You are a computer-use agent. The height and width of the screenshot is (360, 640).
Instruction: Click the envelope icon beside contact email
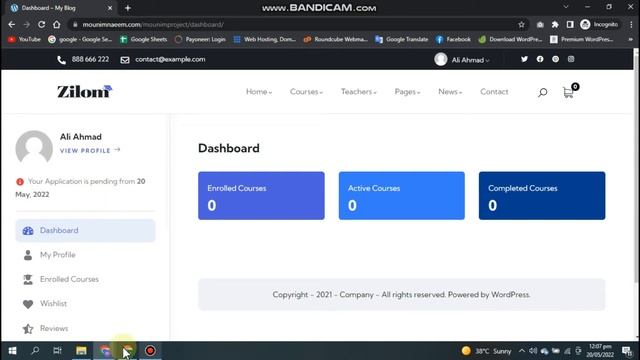125,60
